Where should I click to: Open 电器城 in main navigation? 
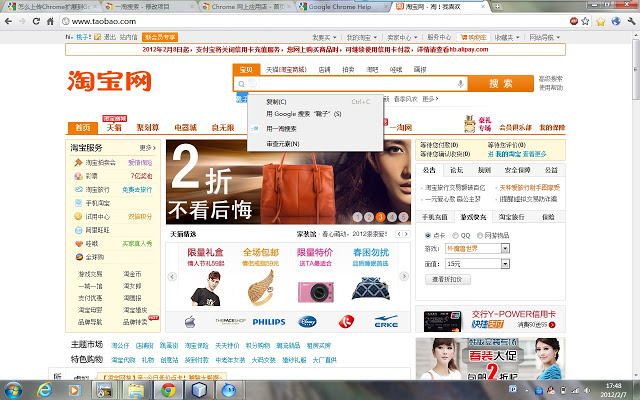[x=185, y=128]
